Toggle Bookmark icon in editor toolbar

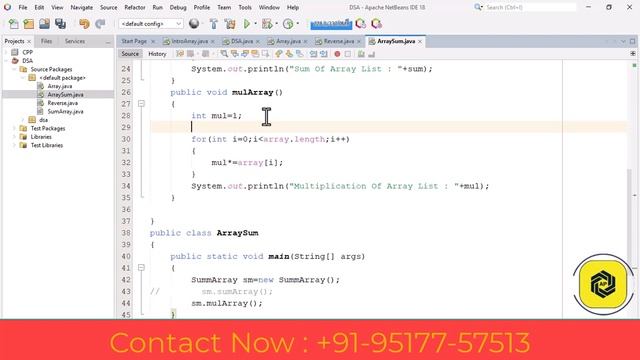pos(300,54)
